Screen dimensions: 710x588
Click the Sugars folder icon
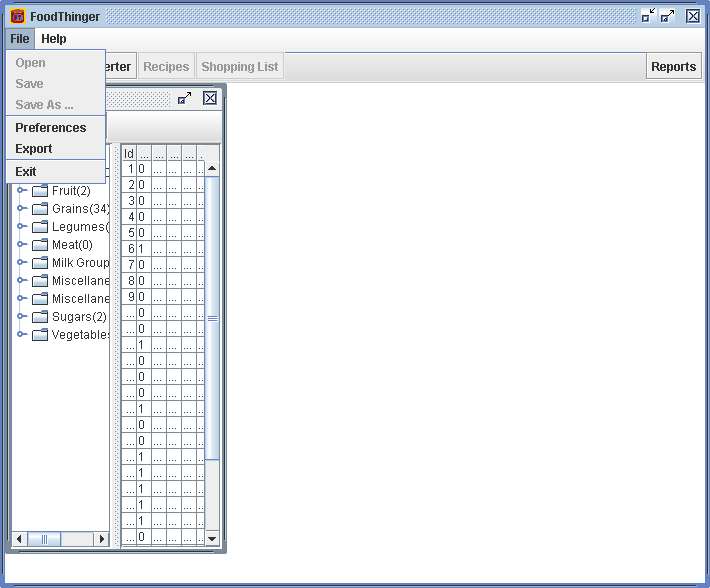click(x=40, y=317)
